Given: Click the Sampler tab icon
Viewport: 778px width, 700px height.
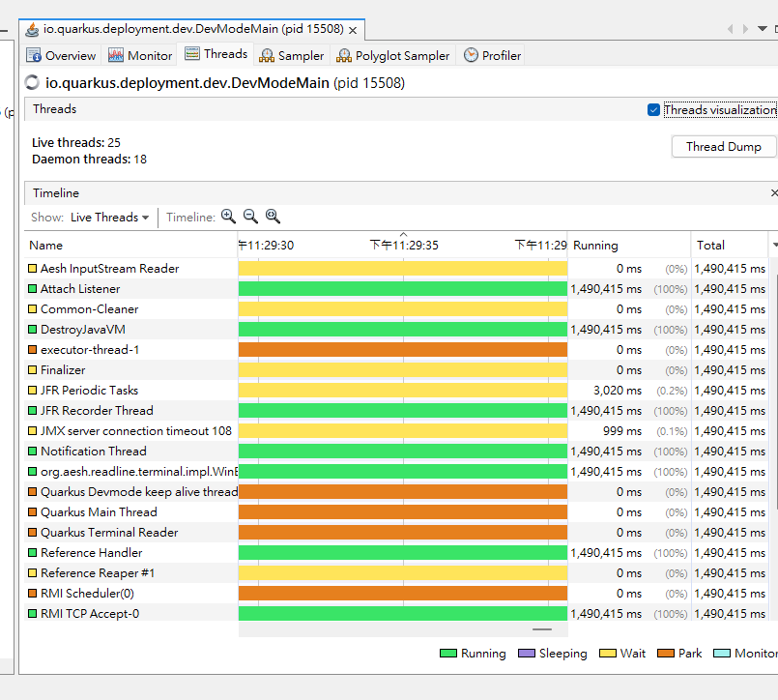Looking at the screenshot, I should (267, 55).
